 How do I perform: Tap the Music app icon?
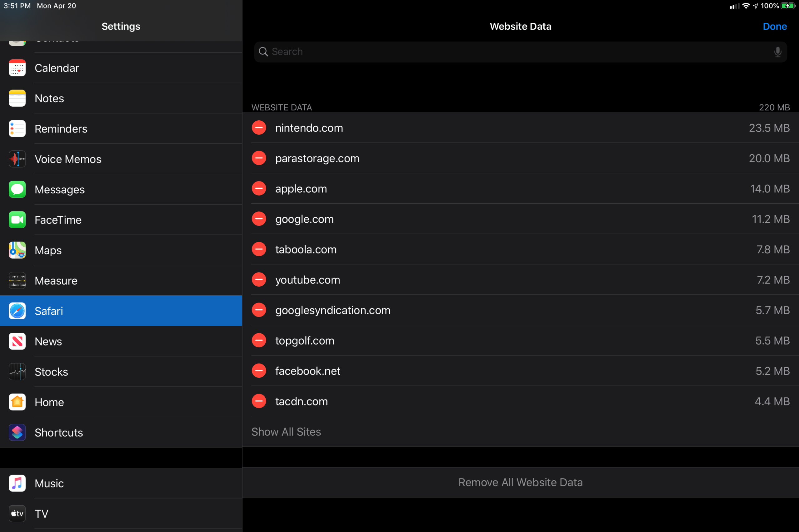16,483
